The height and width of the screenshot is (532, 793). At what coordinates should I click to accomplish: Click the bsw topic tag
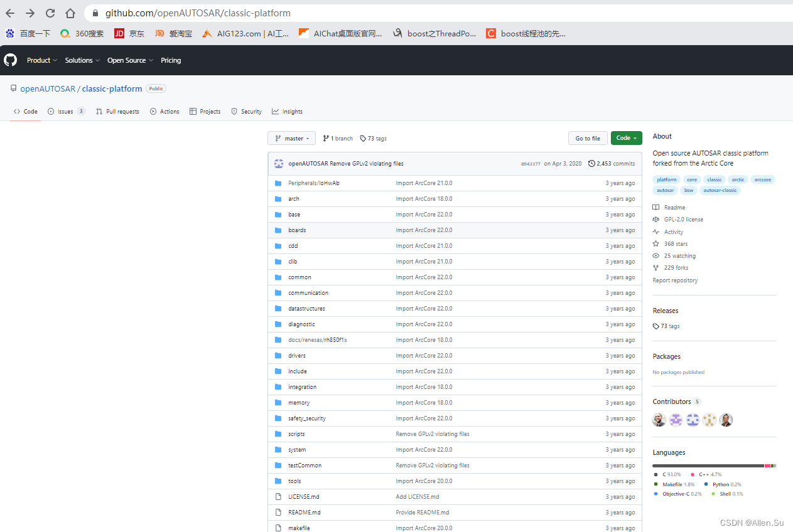click(x=689, y=190)
